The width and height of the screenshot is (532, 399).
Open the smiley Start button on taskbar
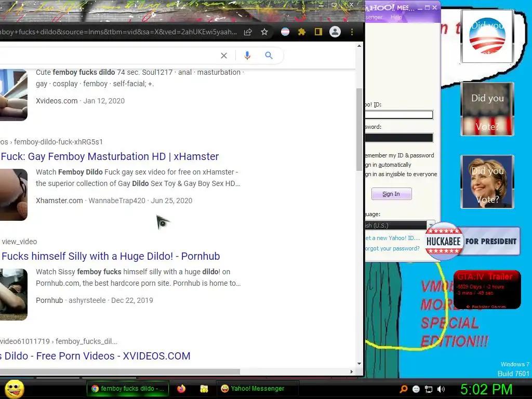[x=14, y=389]
